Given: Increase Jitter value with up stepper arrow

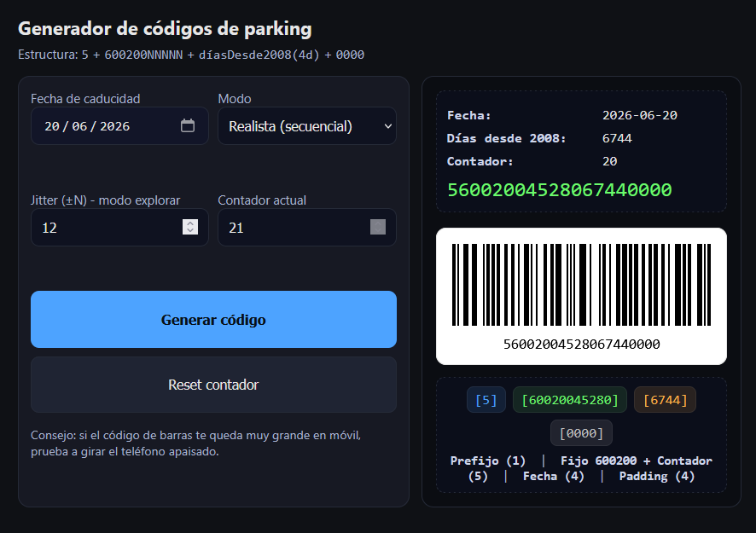Looking at the screenshot, I should click(x=190, y=223).
